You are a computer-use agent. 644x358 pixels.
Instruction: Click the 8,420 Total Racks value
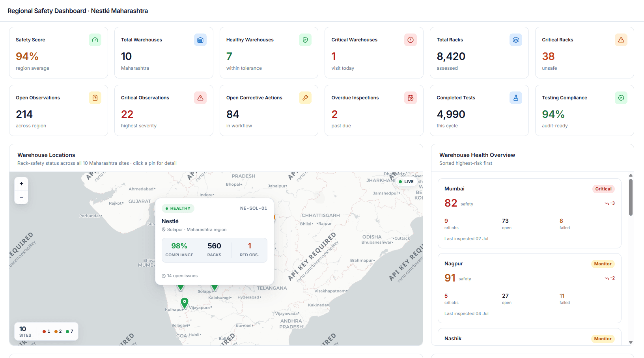[451, 56]
